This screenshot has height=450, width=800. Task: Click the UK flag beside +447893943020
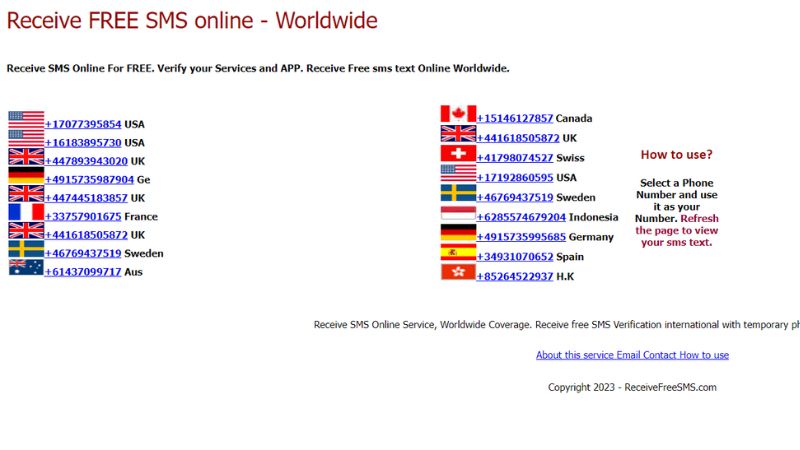tap(26, 157)
